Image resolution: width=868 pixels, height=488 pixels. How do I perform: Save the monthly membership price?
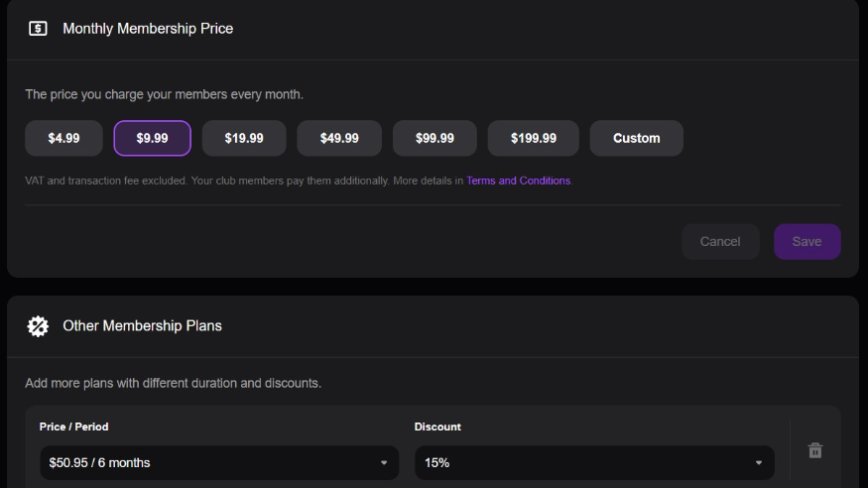[806, 242]
